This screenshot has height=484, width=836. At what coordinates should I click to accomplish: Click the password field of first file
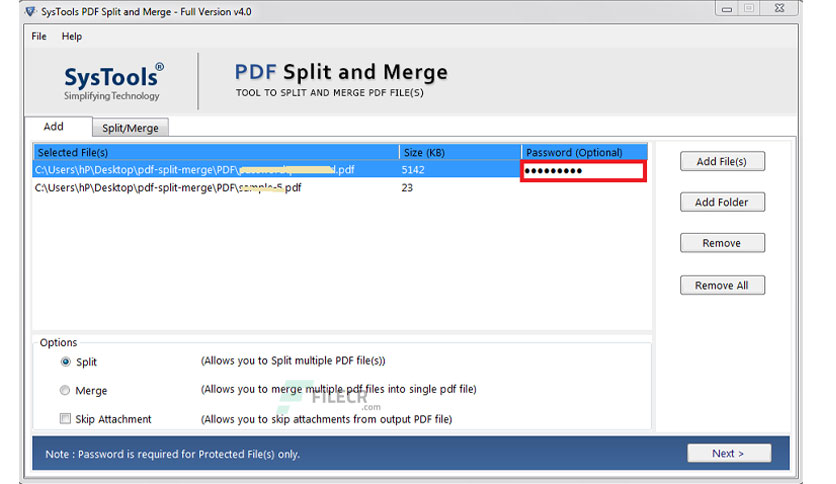coord(583,171)
